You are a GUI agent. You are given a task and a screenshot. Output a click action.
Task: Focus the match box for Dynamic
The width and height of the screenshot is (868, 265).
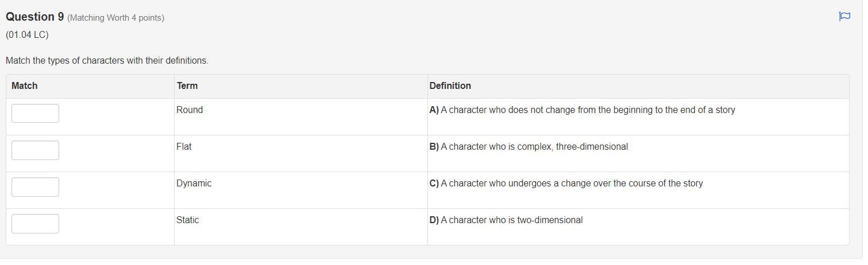35,186
